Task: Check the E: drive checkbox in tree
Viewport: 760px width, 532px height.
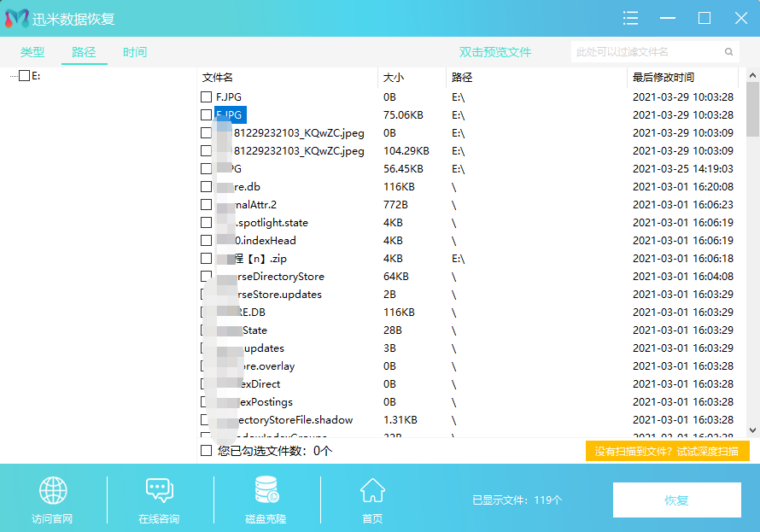Action: point(24,76)
